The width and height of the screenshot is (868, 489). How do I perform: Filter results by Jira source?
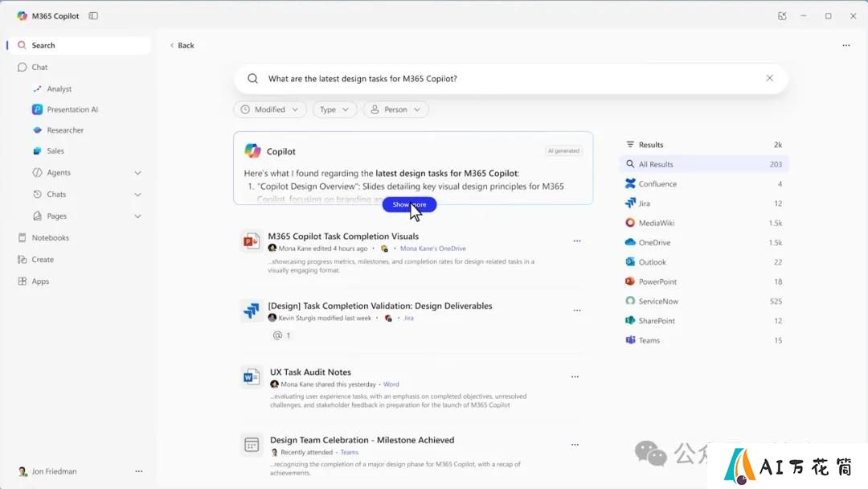coord(703,203)
